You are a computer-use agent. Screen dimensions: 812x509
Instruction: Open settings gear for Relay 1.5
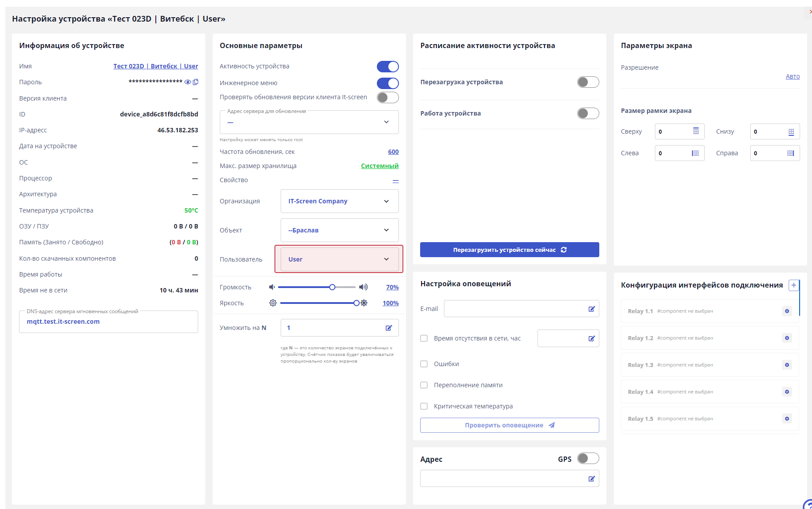pos(787,419)
